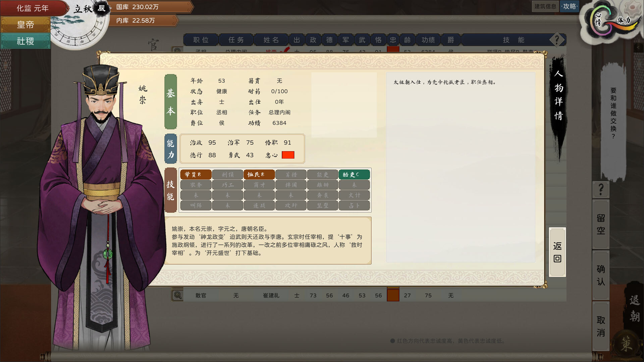This screenshot has height=362, width=644.
Task: Sort officials by 姓名 column header
Action: tap(271, 40)
